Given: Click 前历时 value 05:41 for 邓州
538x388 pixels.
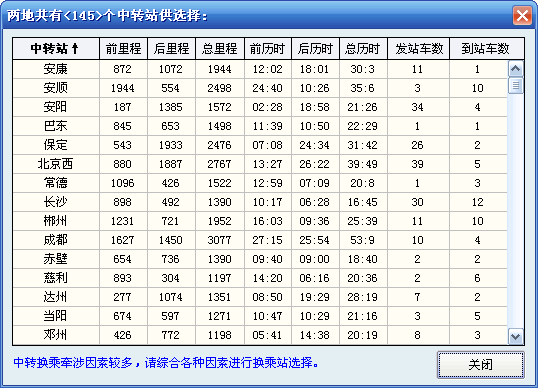Looking at the screenshot, I should click(x=268, y=335).
